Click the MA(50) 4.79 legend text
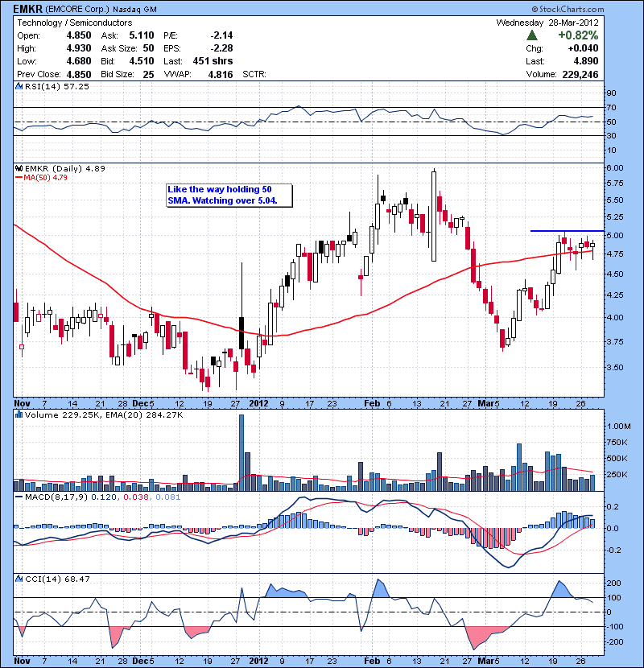644x668 pixels. point(45,178)
